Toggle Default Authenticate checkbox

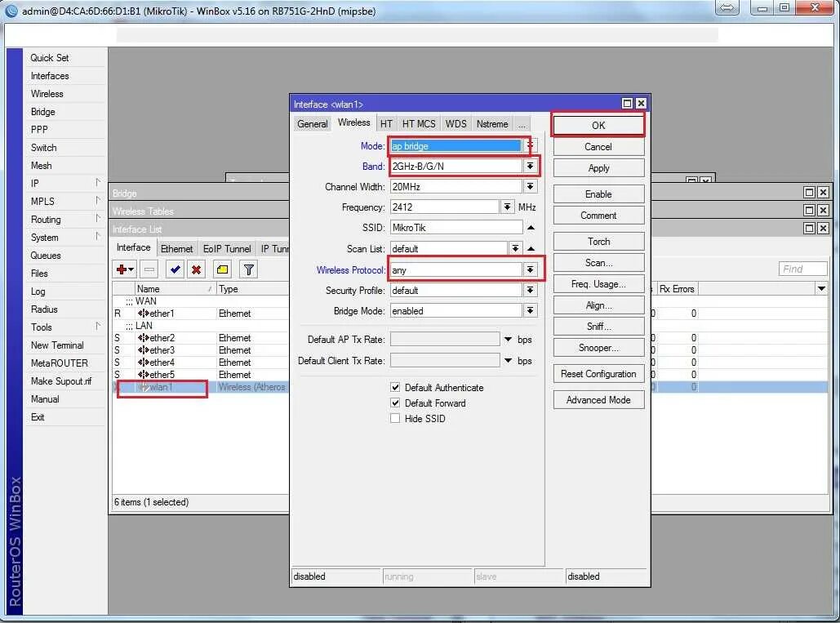395,387
